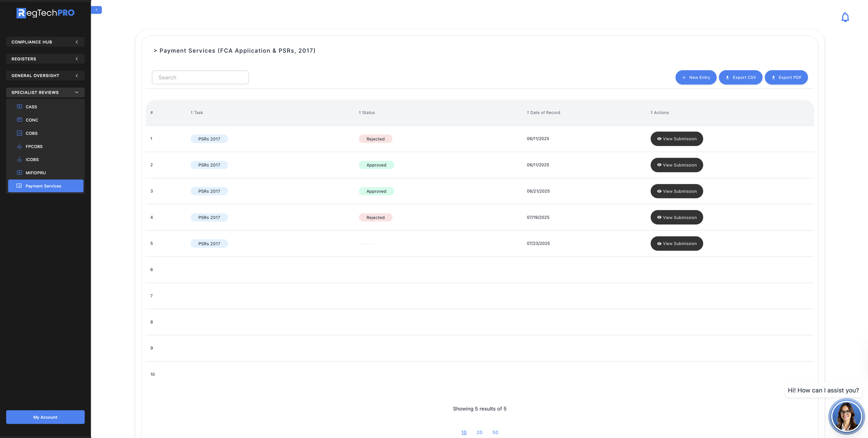The image size is (868, 438).
Task: View submission for row 5
Action: click(x=676, y=244)
